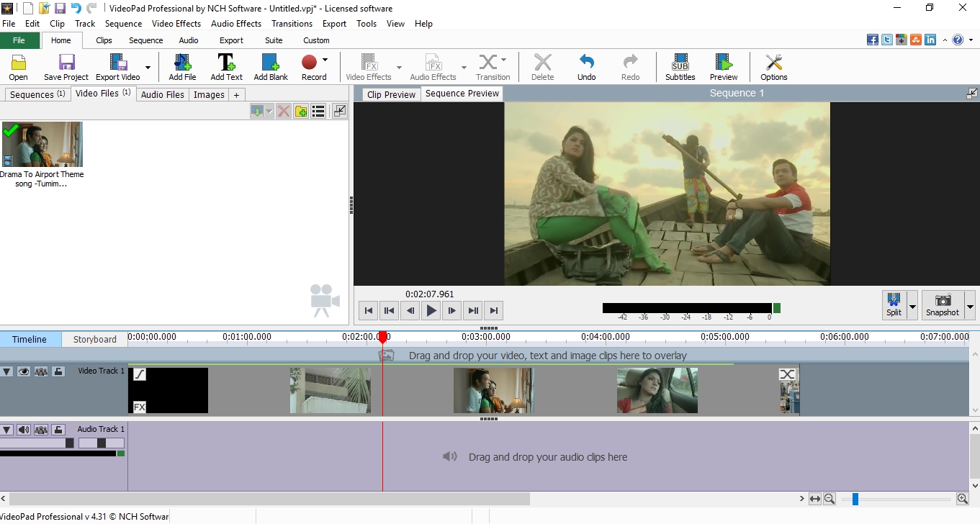The image size is (980, 524).
Task: Open the help icon dropdown arrow
Action: [x=971, y=40]
